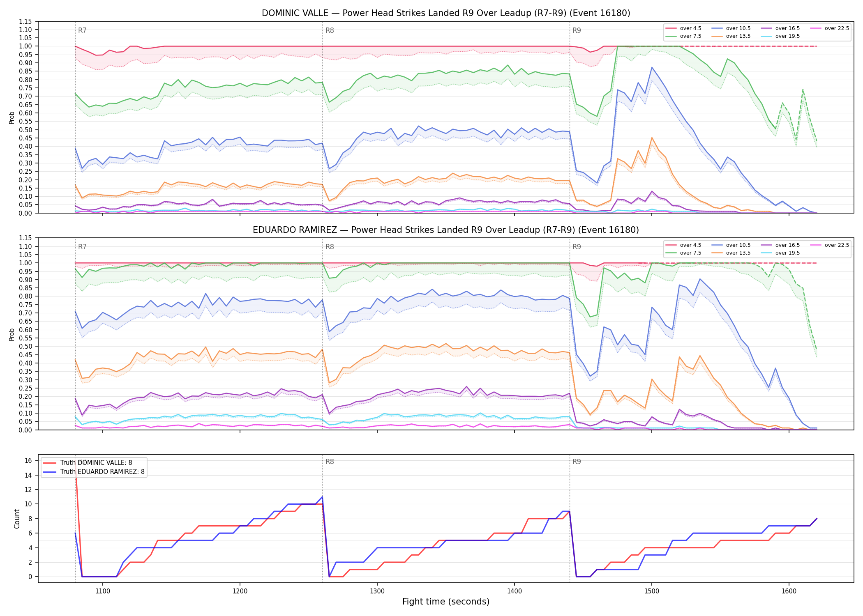Select the 'Prob' label of Dominic Valle chart
The image size is (863, 616).
(12, 117)
